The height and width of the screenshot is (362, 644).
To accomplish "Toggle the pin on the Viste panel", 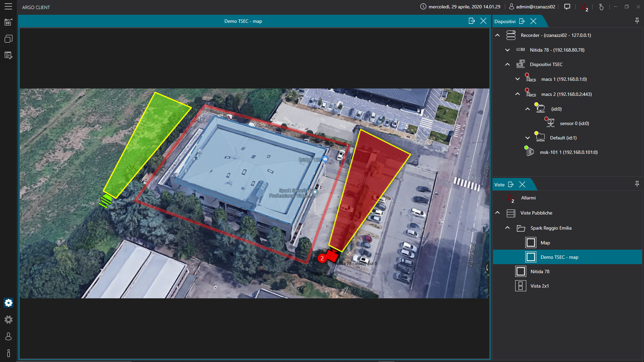I will [x=637, y=184].
